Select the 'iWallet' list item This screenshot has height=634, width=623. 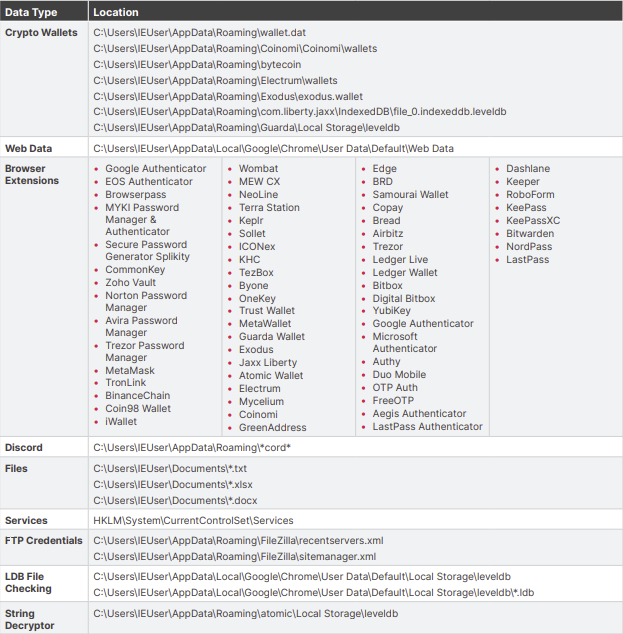[121, 421]
